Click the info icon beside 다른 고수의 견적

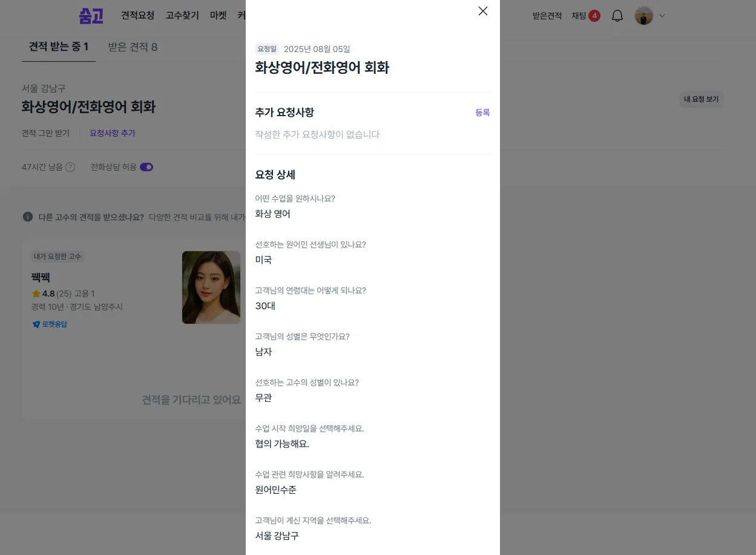[28, 217]
